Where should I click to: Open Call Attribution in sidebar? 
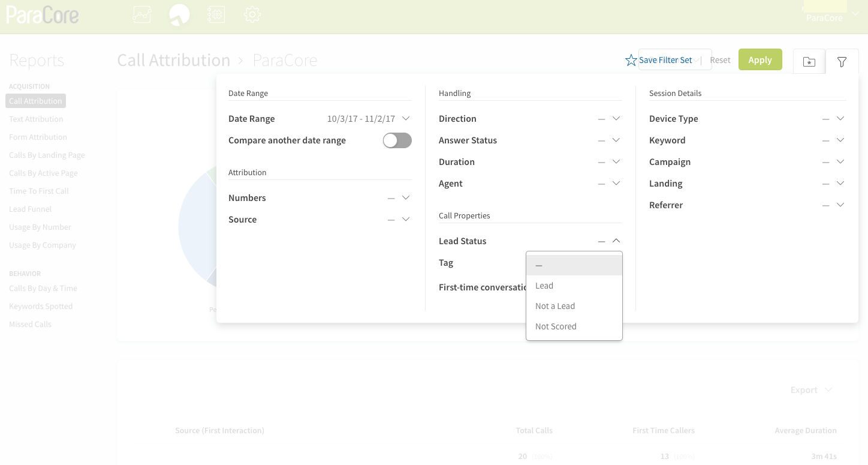(35, 101)
